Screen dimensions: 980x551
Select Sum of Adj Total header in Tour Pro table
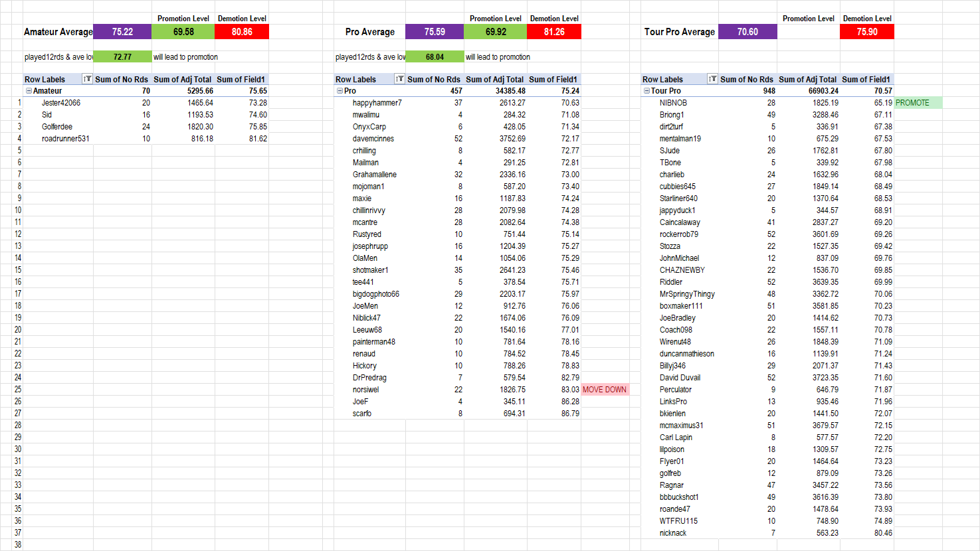click(807, 79)
